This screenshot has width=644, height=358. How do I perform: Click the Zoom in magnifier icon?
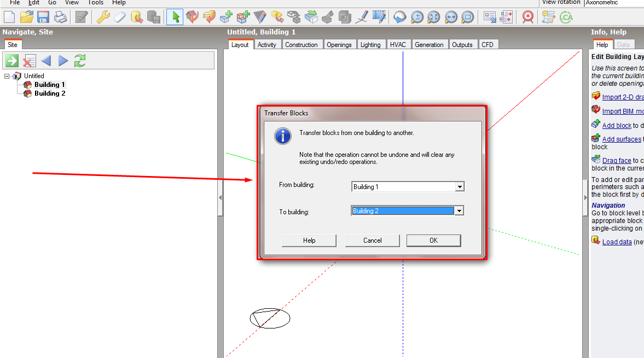[417, 17]
